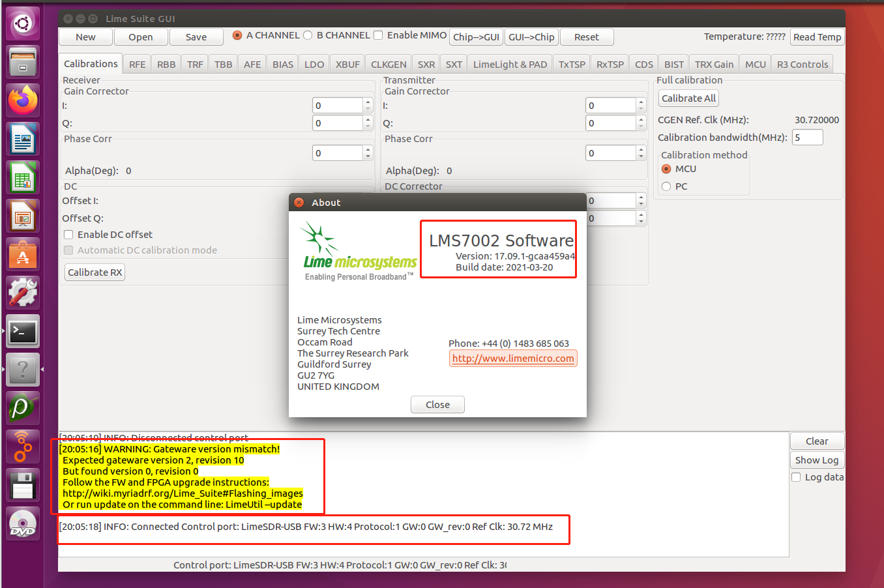
Task: Open the System Settings wrench icon
Action: pos(23,293)
